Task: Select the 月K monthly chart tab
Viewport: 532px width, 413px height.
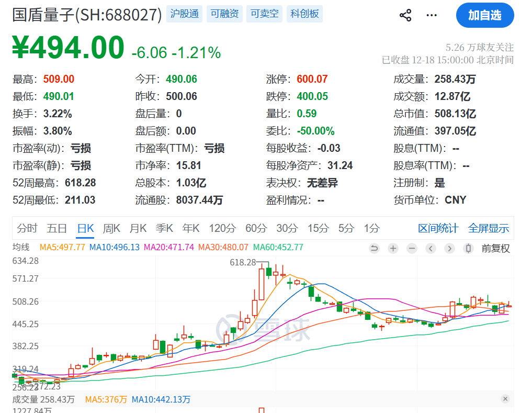Action: coord(138,228)
